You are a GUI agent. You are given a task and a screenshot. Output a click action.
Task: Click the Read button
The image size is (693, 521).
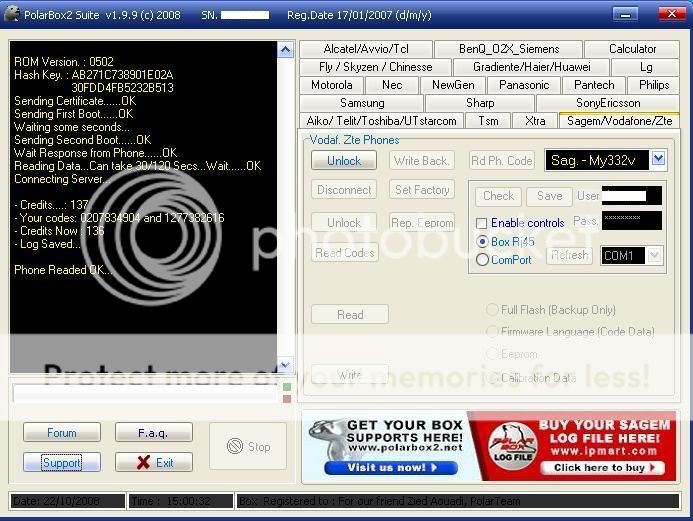coord(350,315)
